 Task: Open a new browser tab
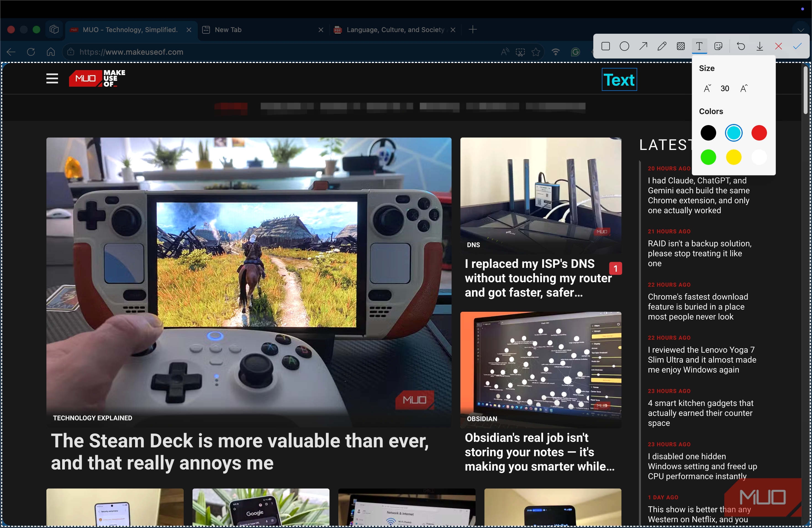[473, 30]
